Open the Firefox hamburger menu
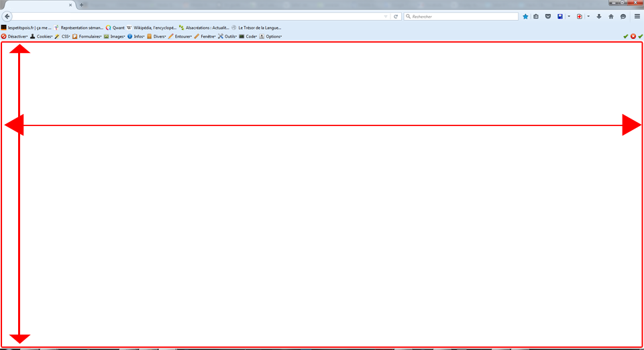Screen dimensions: 644x350 click(x=637, y=16)
